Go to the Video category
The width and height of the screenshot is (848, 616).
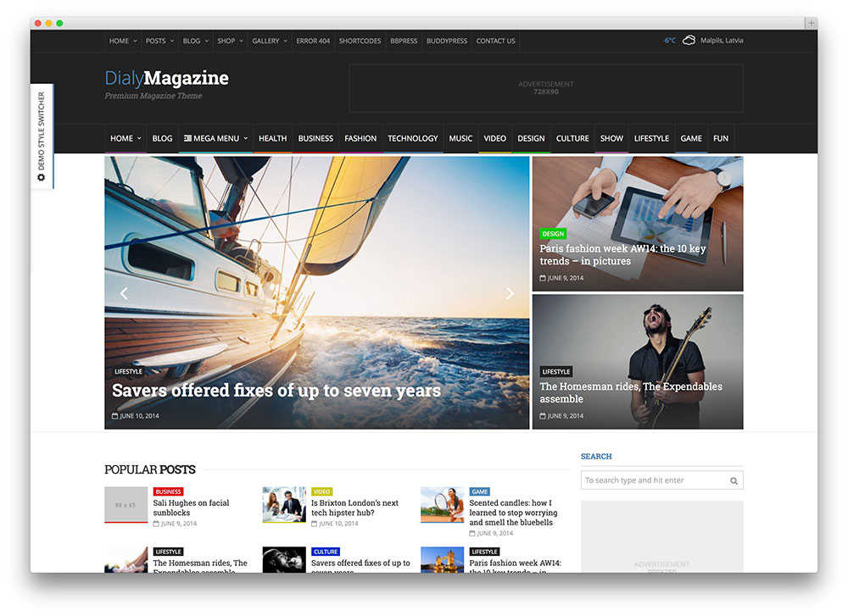point(495,138)
